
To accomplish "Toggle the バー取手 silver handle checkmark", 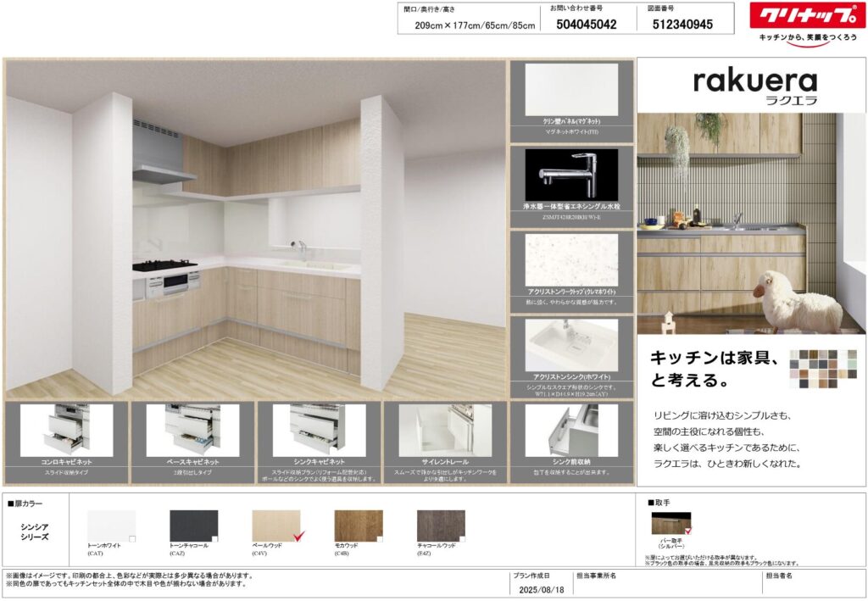I will coord(687,531).
